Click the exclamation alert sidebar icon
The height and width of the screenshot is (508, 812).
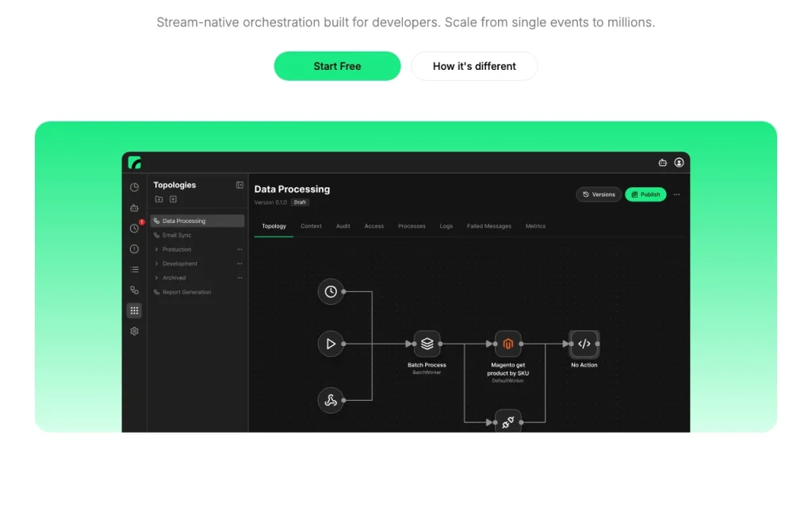point(134,248)
